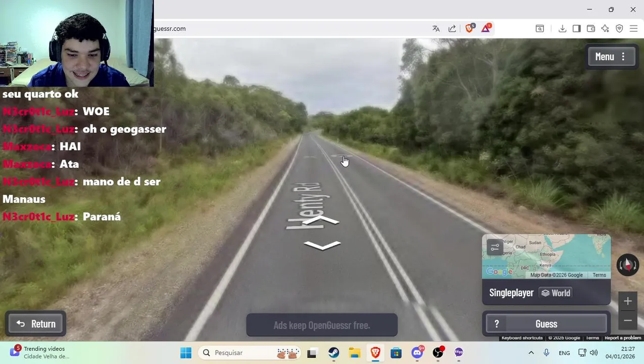
Task: Open Trending videos news widget
Action: click(39, 352)
